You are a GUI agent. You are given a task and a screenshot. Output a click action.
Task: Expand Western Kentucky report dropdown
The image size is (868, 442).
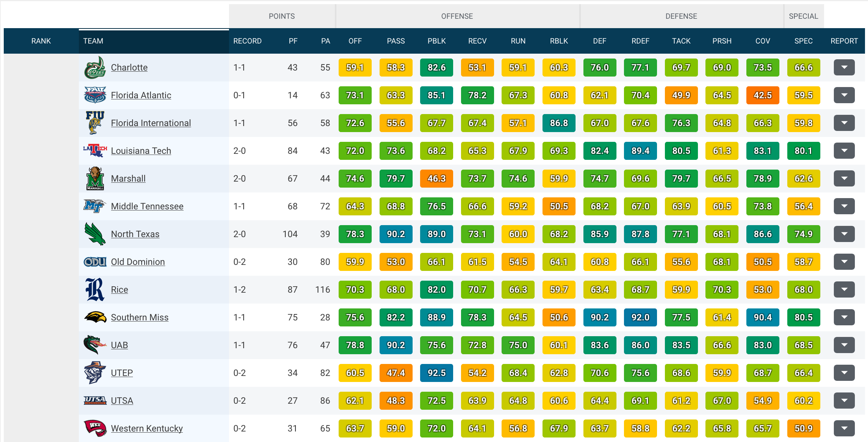point(844,428)
